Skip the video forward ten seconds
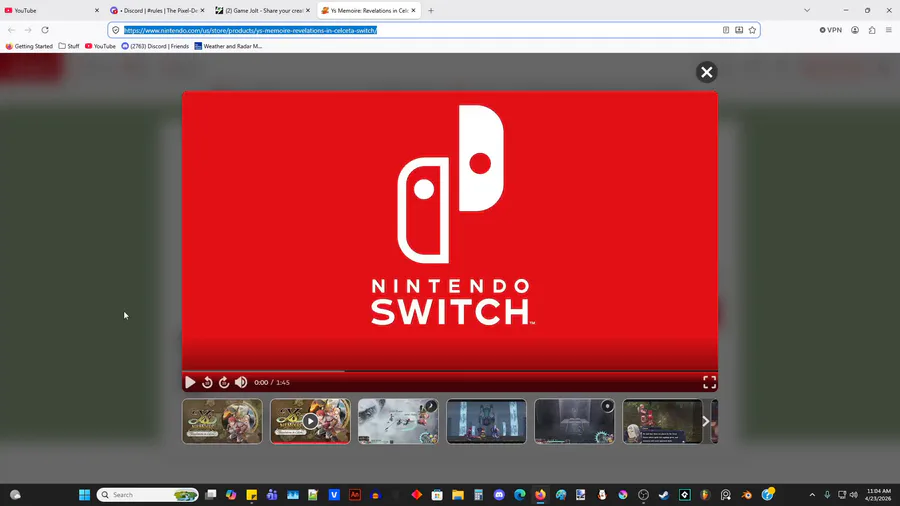This screenshot has width=900, height=506. pos(224,382)
